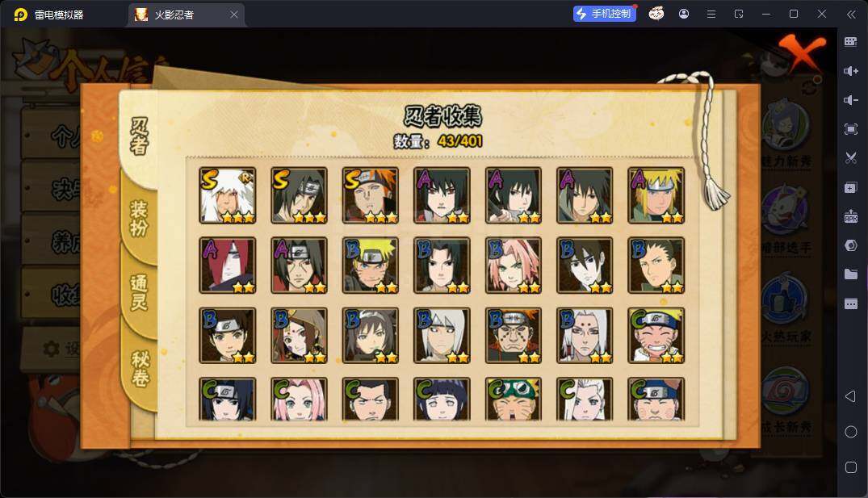Open the pink-haired B-rank Sakura card
Image resolution: width=868 pixels, height=498 pixels.
coord(514,266)
